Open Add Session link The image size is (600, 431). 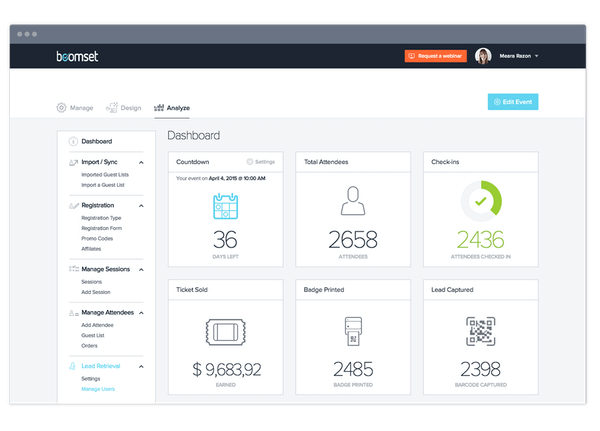coord(96,292)
